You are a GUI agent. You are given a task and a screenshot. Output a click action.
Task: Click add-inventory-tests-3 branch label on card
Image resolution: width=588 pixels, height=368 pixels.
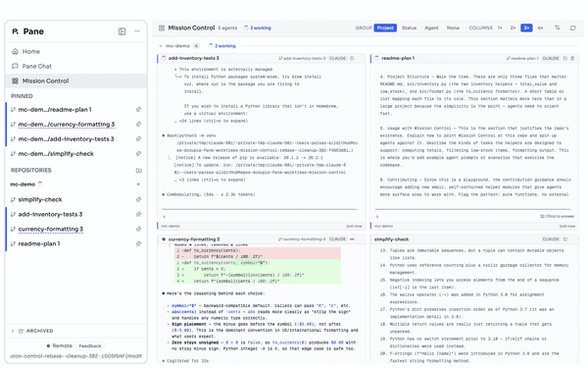click(x=302, y=58)
